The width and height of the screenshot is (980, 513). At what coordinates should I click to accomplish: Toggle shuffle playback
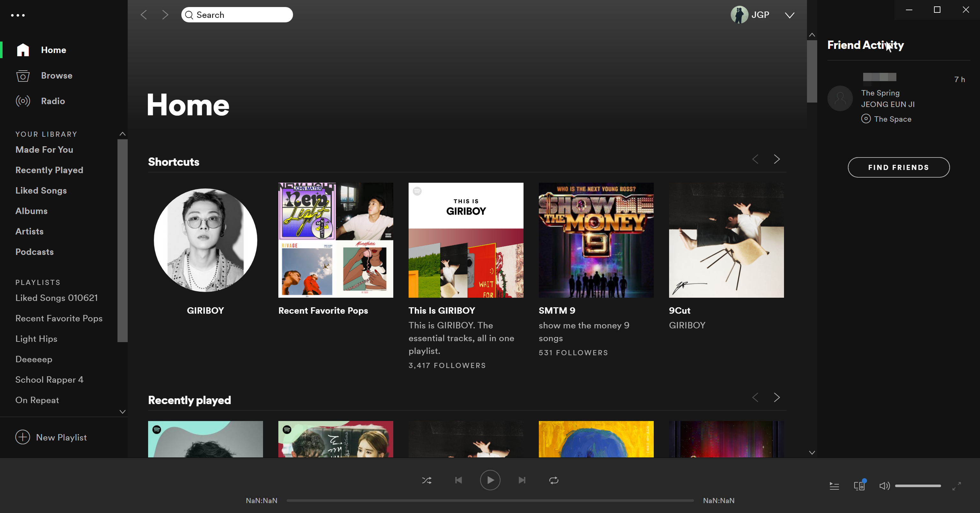tap(426, 480)
